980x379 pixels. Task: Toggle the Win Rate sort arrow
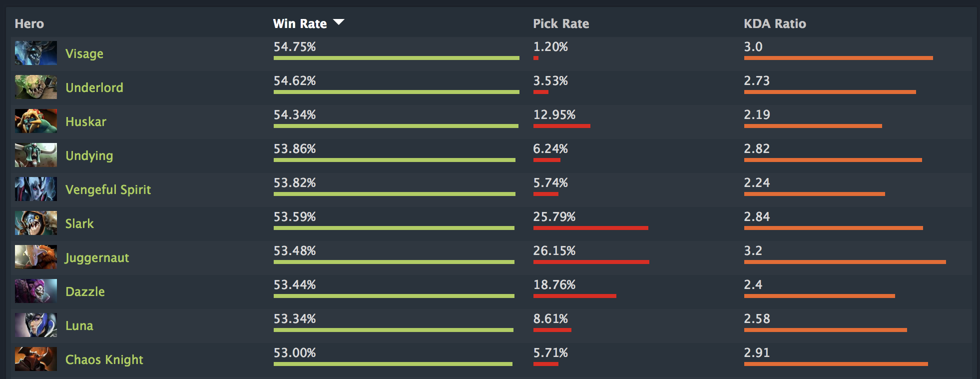coord(339,22)
